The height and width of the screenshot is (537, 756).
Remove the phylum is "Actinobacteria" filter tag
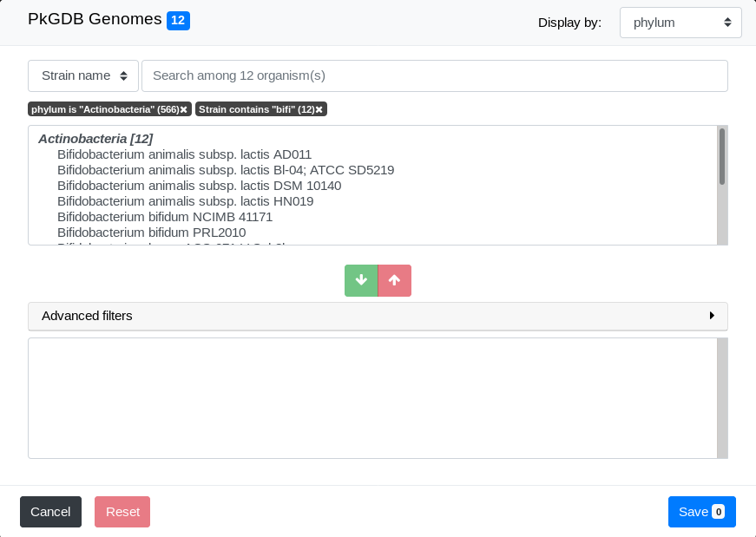tap(184, 110)
